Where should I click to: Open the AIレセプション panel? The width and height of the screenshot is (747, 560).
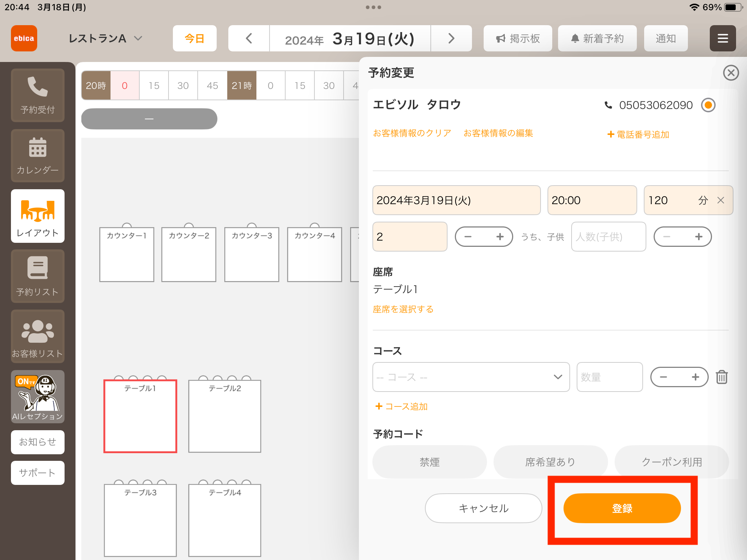[x=38, y=397]
